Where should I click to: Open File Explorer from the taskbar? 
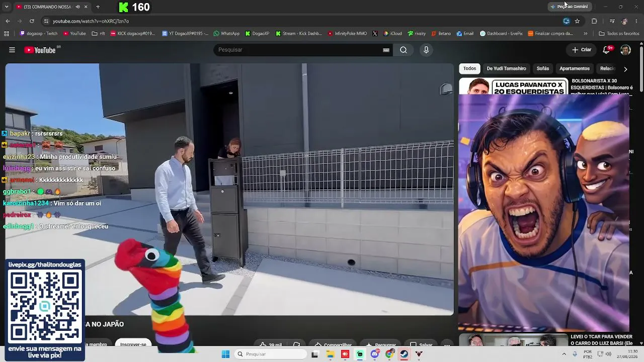[330, 354]
